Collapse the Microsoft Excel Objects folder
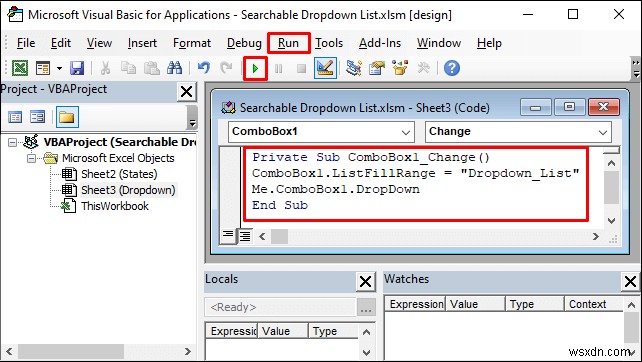 32,158
